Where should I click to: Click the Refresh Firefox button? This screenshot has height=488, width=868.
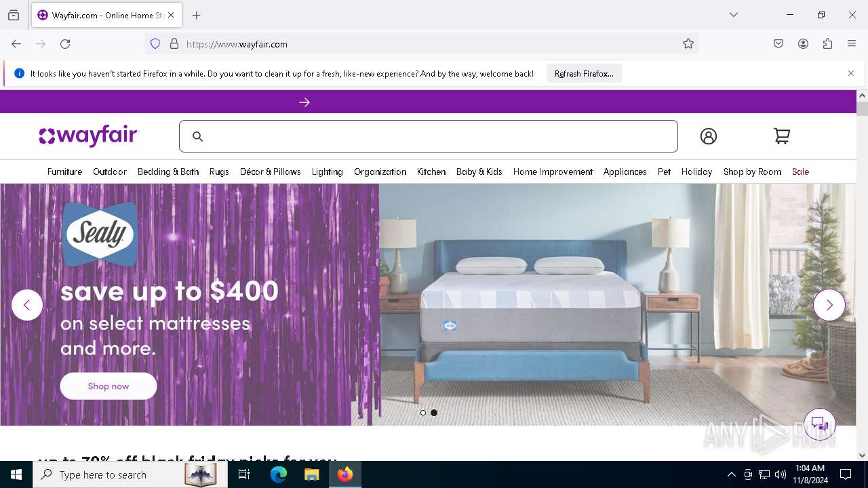pos(584,73)
